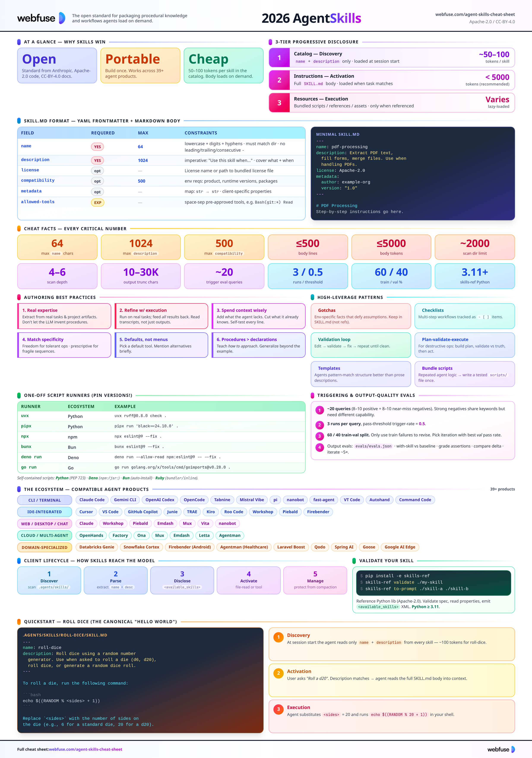
Task: Click the ~2000 scan dir limit tile
Action: [x=475, y=247]
